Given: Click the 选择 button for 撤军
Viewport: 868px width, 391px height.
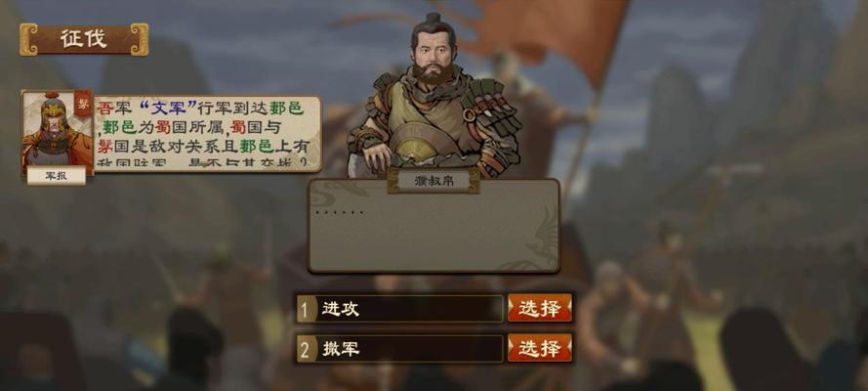Looking at the screenshot, I should pyautogui.click(x=539, y=348).
